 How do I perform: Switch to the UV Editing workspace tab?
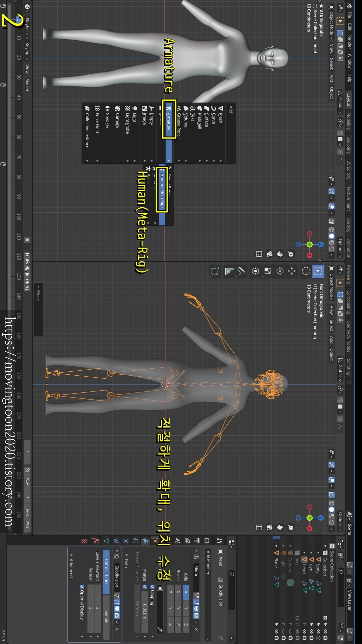(x=349, y=170)
